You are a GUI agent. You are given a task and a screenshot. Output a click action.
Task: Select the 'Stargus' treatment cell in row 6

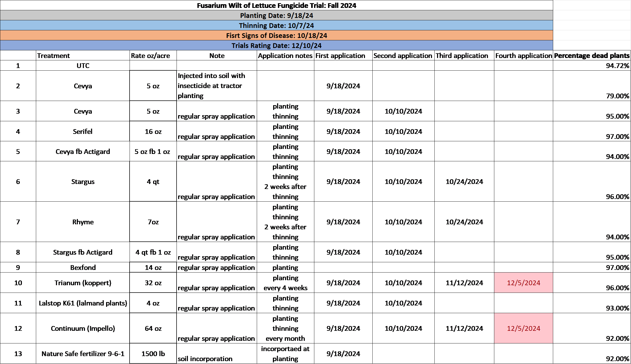tap(83, 181)
